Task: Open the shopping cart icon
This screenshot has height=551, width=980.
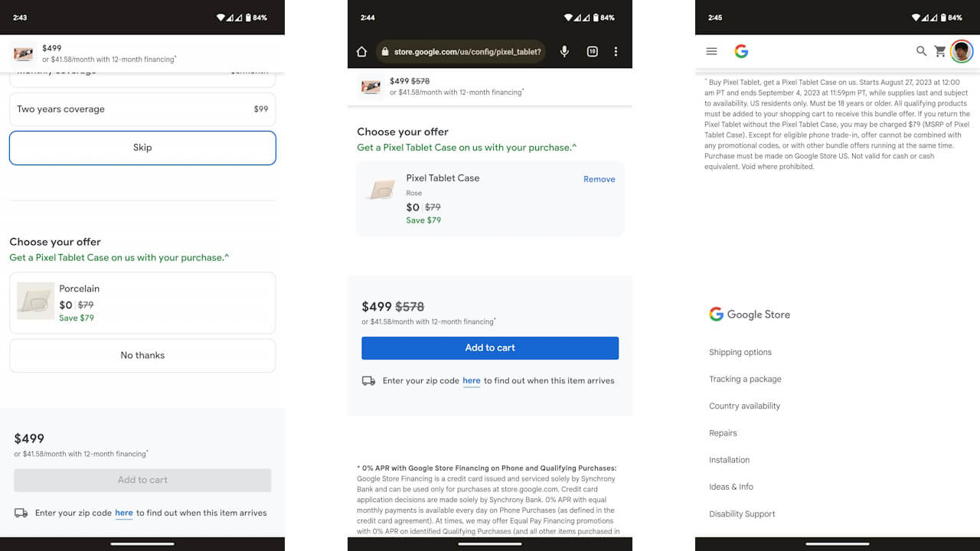Action: coord(940,51)
